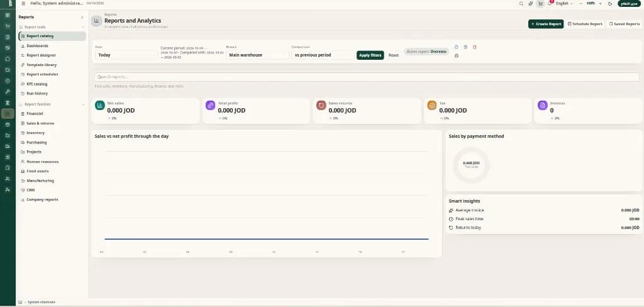The height and width of the screenshot is (307, 644).
Task: Open the notifications bell with red badge
Action: click(550, 3)
